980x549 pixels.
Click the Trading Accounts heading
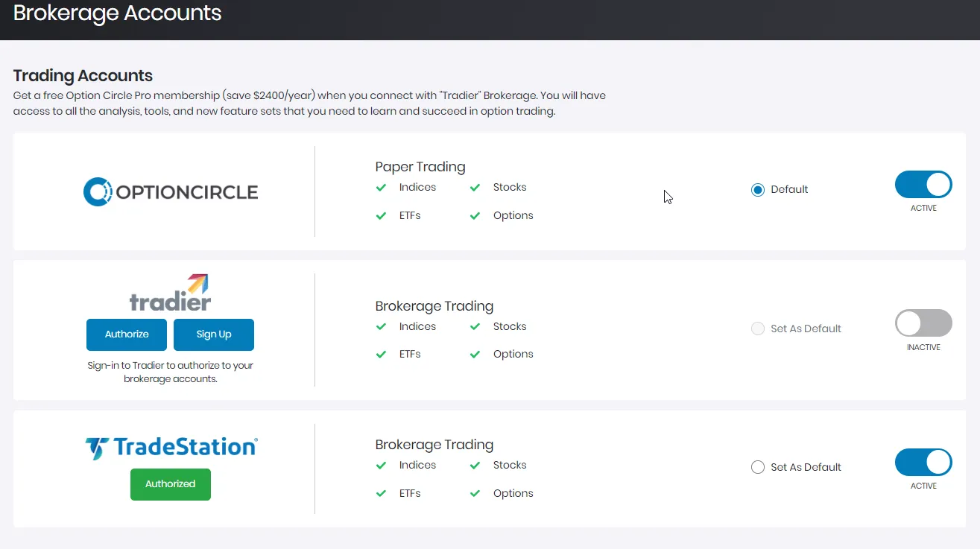pos(83,75)
